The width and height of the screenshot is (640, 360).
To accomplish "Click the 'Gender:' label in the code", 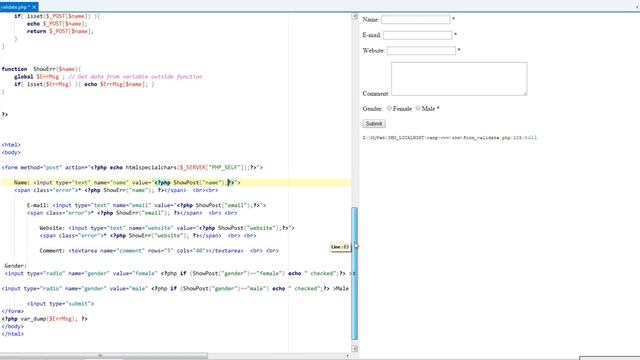I will 16,266.
